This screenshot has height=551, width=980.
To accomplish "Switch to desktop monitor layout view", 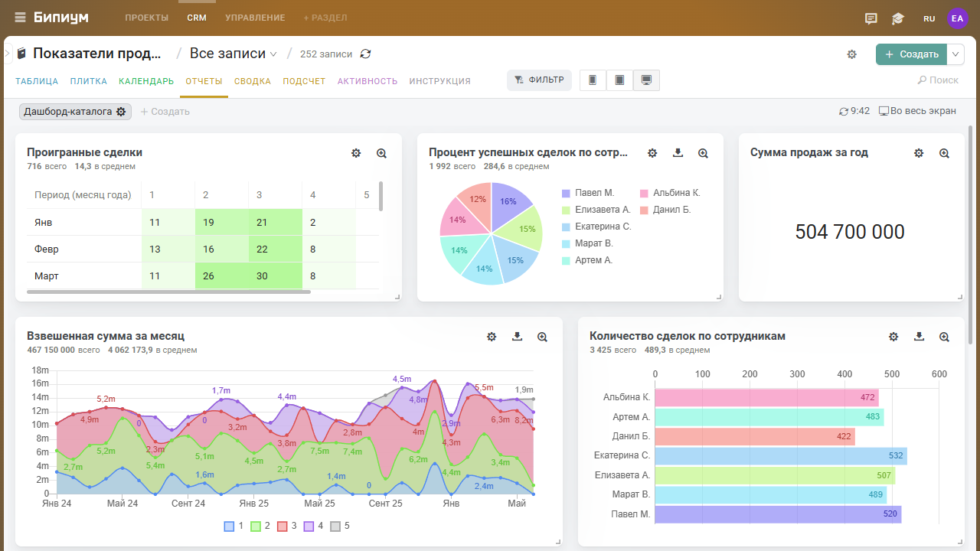I will click(x=646, y=80).
